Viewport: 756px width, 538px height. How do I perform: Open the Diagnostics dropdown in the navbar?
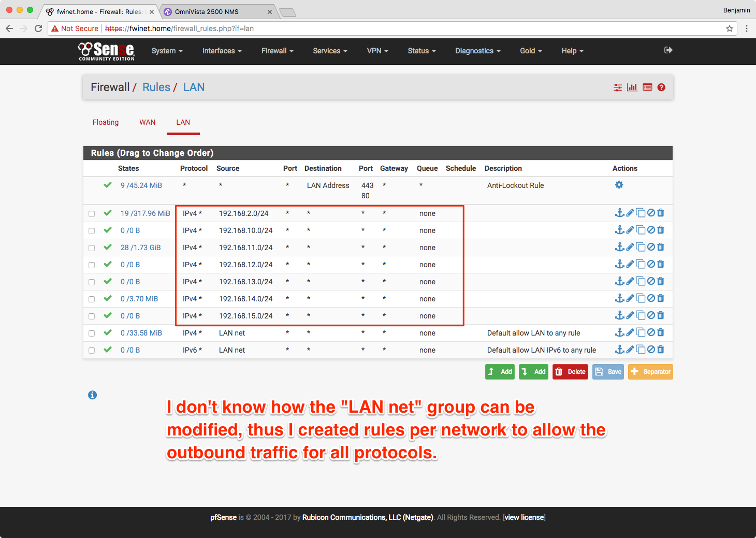(477, 51)
